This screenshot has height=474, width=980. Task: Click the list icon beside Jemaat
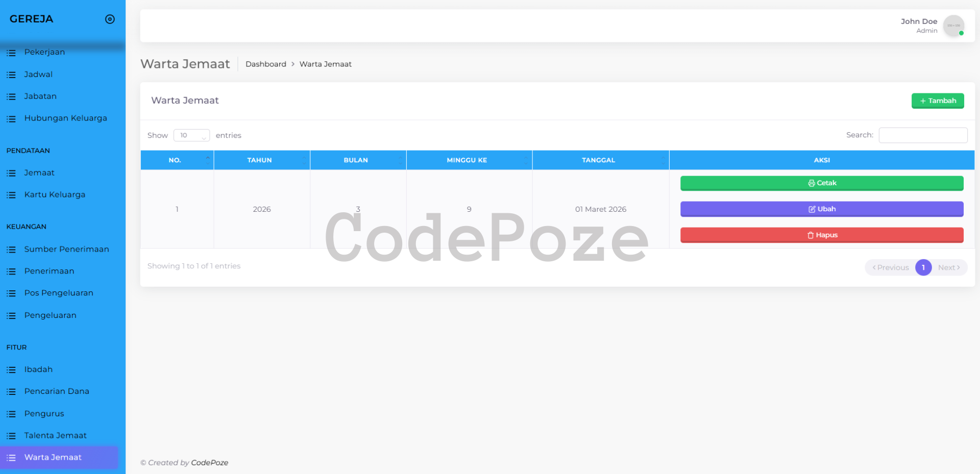tap(11, 173)
